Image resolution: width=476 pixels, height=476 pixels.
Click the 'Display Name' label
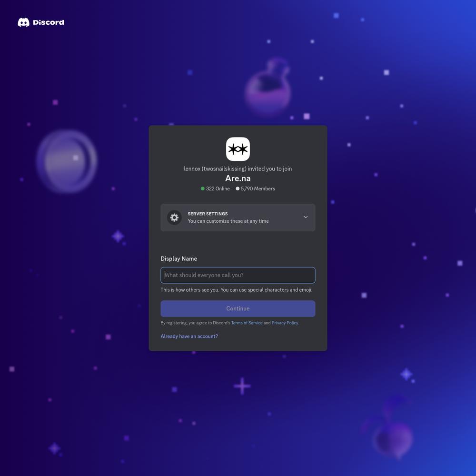[179, 258]
